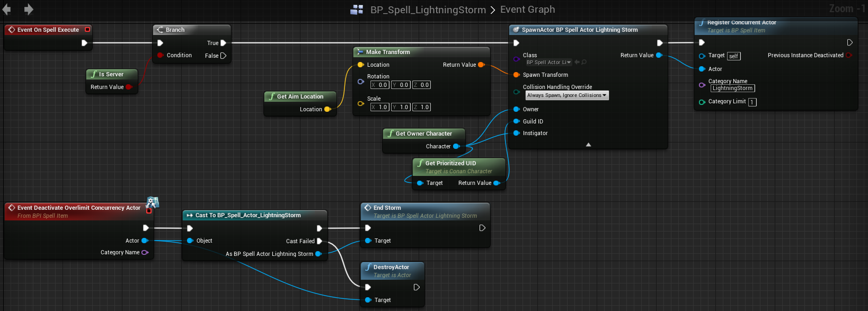Open the Collision Handling Override dropdown

click(566, 95)
